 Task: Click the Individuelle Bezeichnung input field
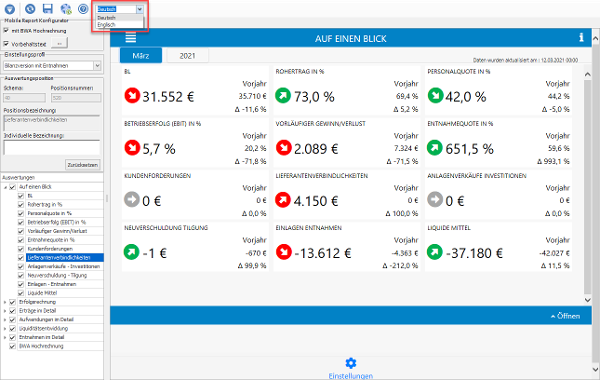[52, 148]
